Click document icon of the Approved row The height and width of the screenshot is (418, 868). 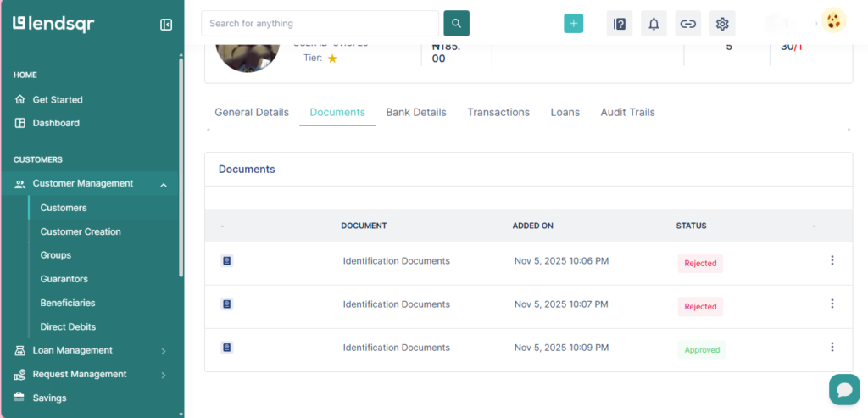[x=227, y=348]
